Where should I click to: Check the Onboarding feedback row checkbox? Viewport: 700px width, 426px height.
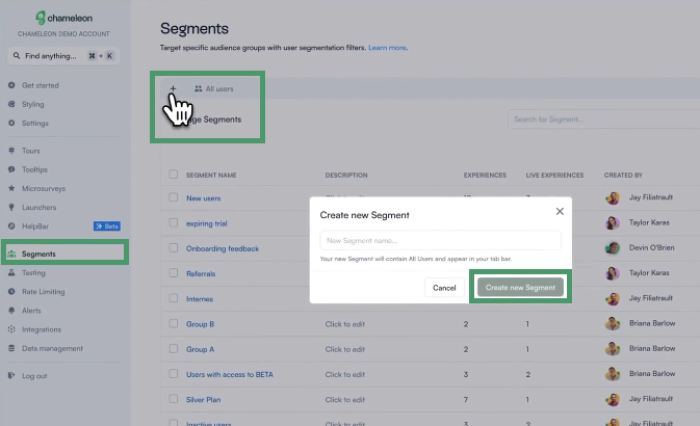pyautogui.click(x=173, y=248)
